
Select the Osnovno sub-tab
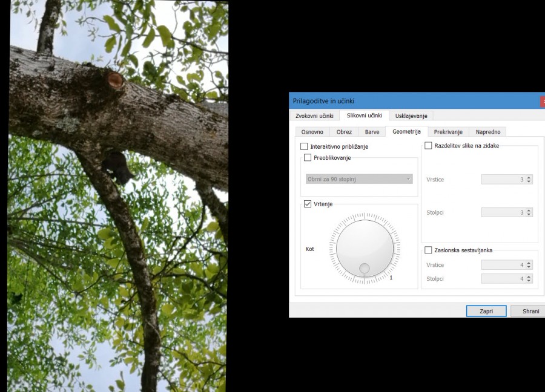click(x=312, y=132)
